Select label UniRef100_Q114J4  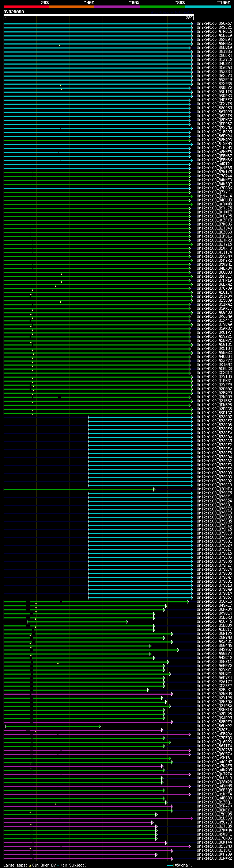point(214,196)
